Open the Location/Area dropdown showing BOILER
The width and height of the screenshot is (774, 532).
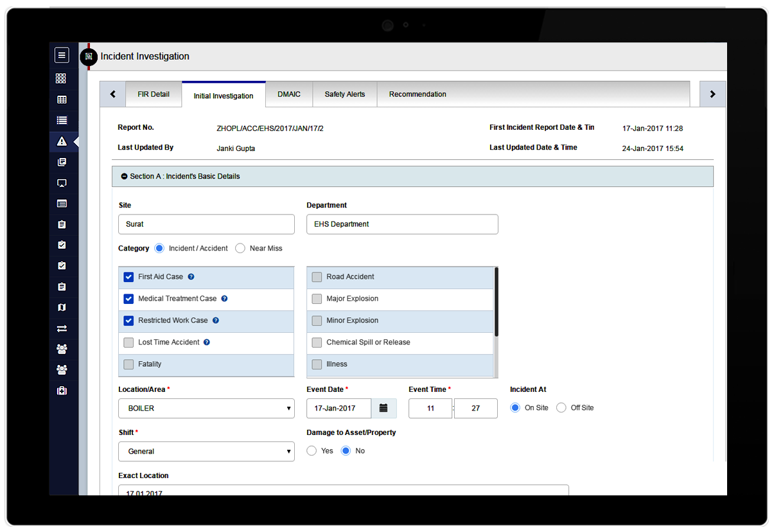point(206,409)
